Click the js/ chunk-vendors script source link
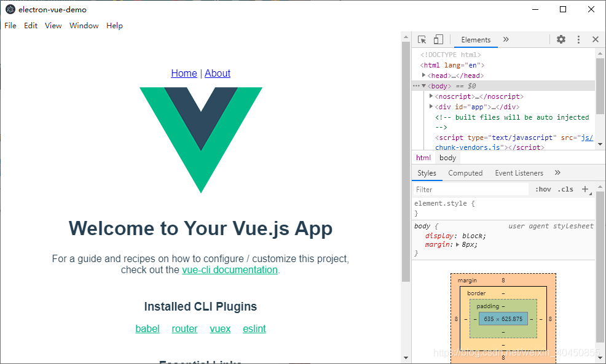 [x=587, y=137]
